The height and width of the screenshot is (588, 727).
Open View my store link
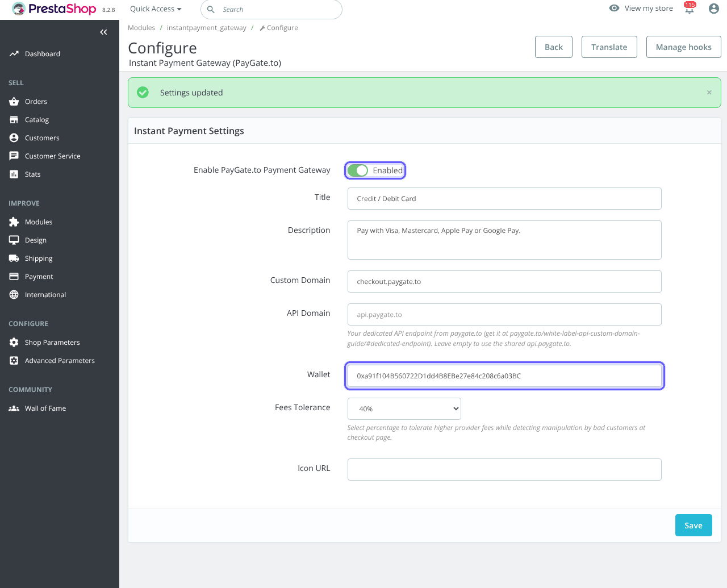click(x=641, y=9)
